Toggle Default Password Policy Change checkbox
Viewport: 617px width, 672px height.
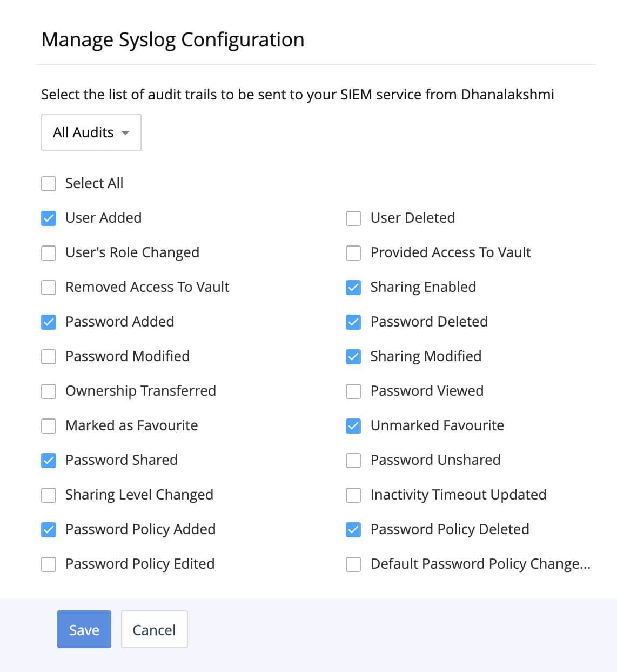(353, 564)
